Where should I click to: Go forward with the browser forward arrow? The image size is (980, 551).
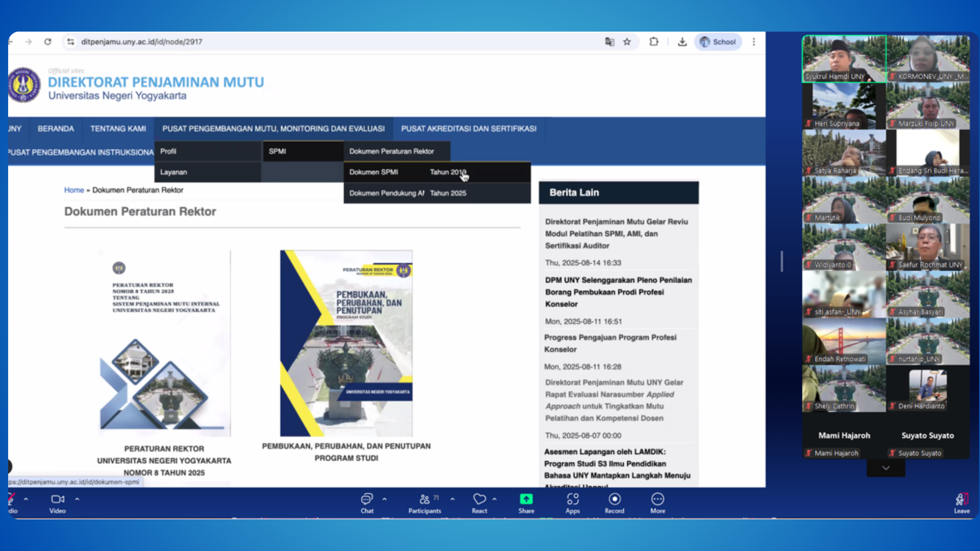28,42
